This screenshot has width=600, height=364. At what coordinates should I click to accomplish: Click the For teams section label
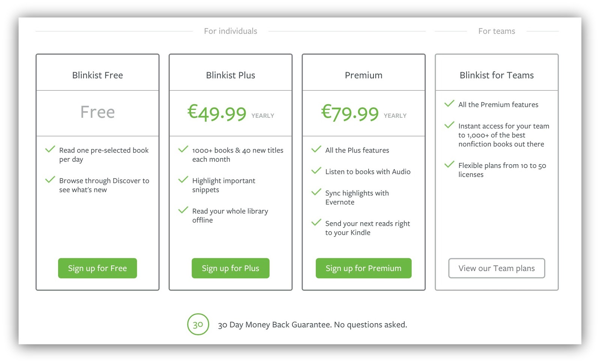tap(496, 31)
